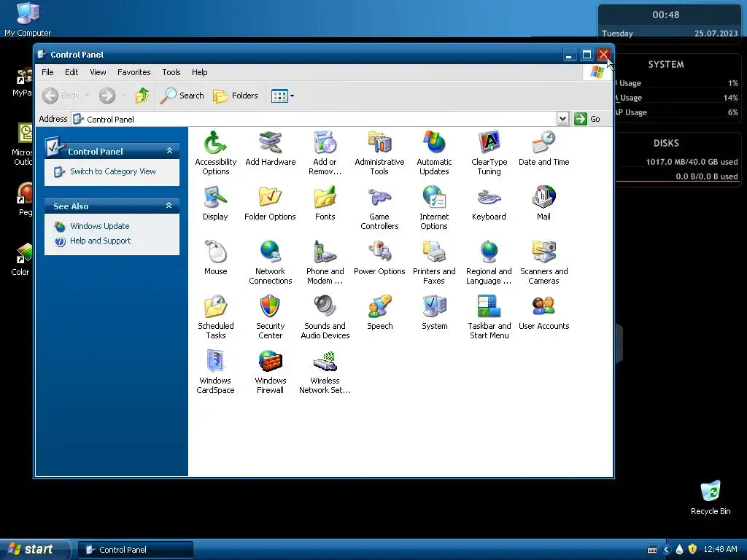
Task: Open Administrative Tools icon
Action: click(x=379, y=143)
